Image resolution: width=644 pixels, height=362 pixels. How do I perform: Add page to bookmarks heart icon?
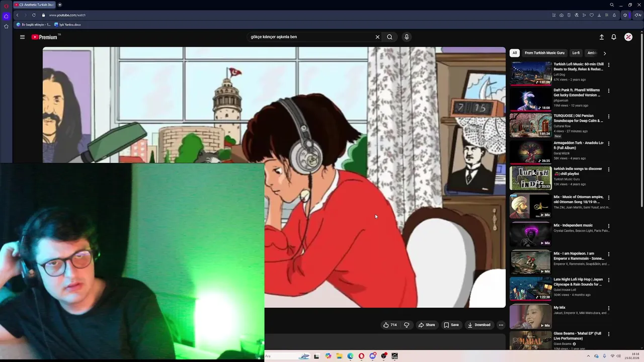coord(592,15)
